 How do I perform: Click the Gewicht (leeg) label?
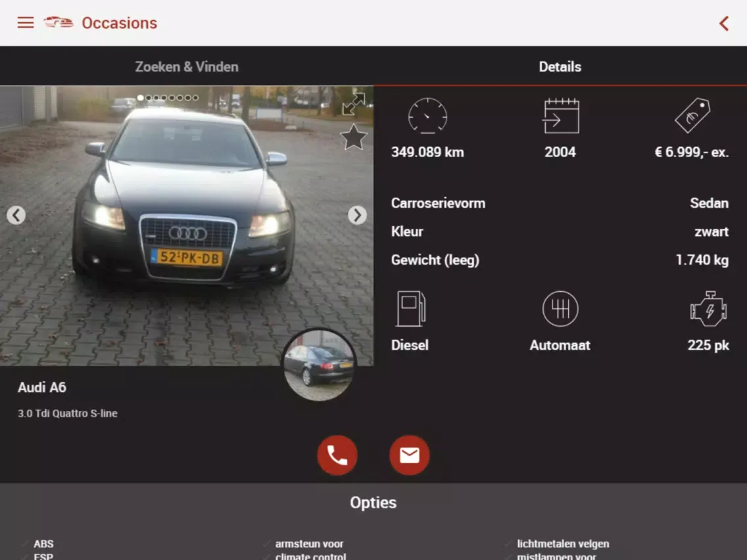[435, 260]
